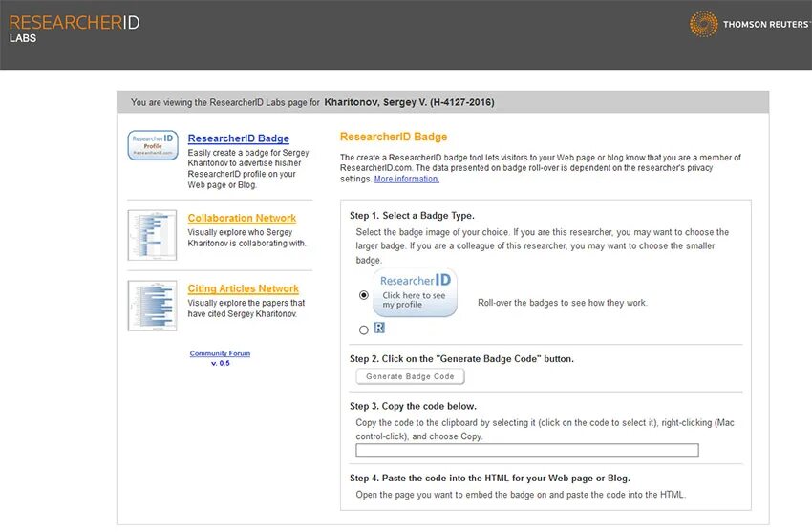The image size is (812, 532).
Task: Open the Citing Articles Network link
Action: pyautogui.click(x=243, y=288)
